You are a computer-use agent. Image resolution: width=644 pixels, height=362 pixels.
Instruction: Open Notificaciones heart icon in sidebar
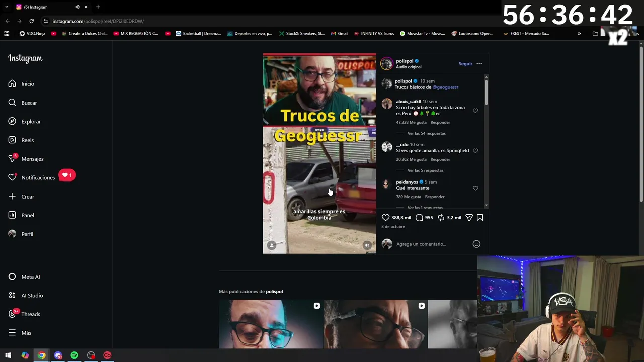12,177
